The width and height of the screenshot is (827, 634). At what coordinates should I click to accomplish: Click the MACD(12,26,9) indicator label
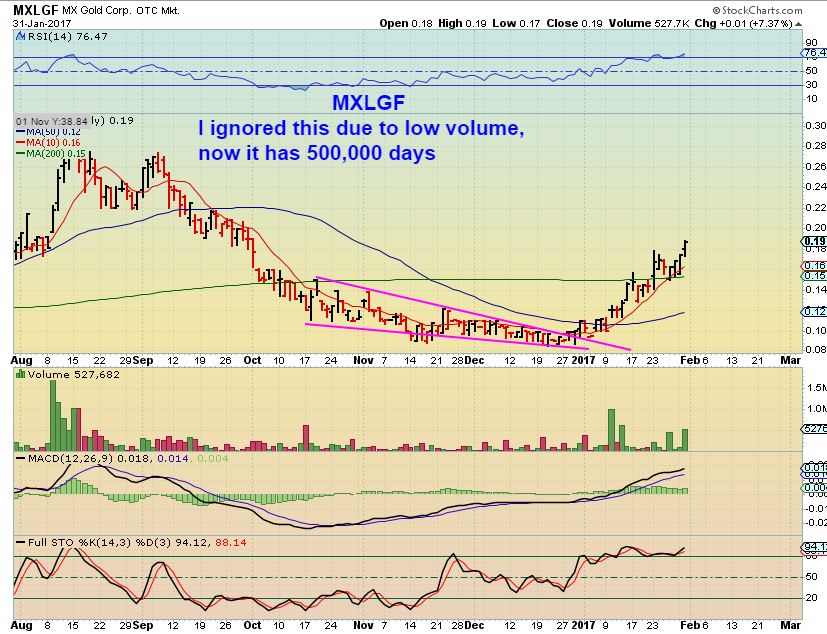[x=70, y=458]
